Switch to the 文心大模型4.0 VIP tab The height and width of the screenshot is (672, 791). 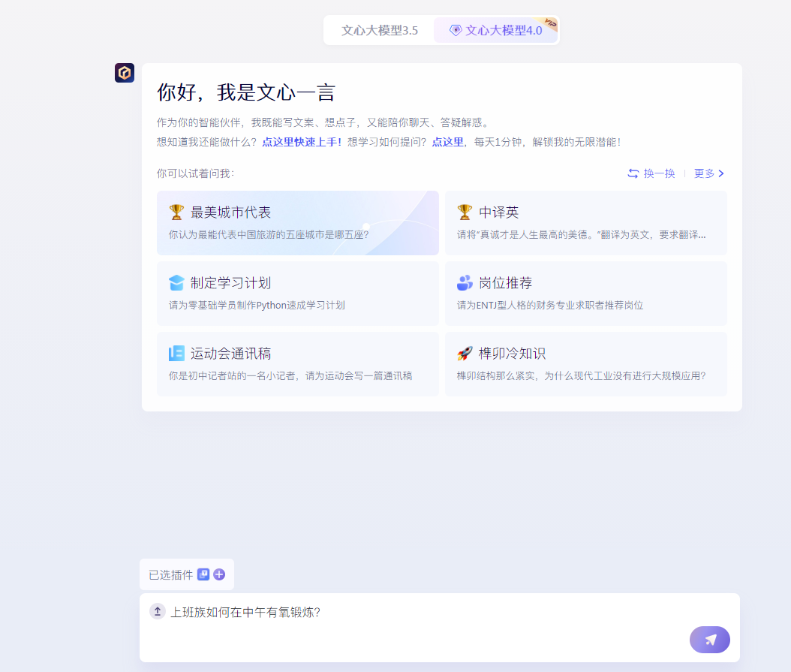[496, 30]
